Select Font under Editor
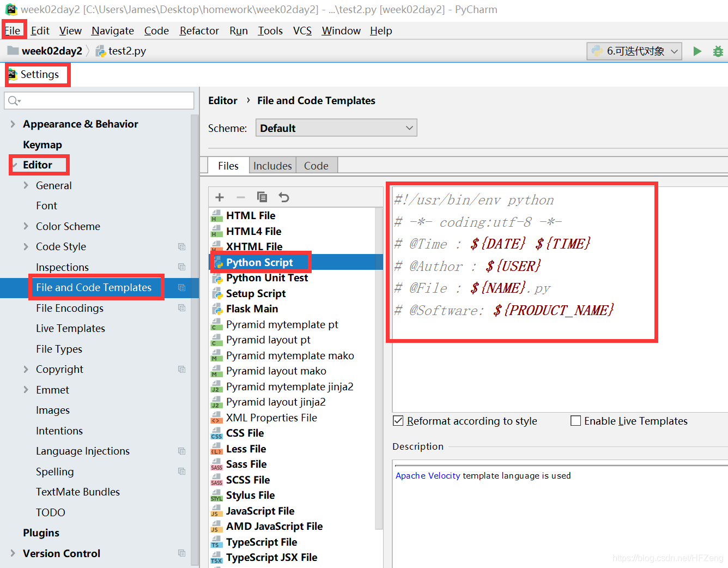 pos(46,206)
